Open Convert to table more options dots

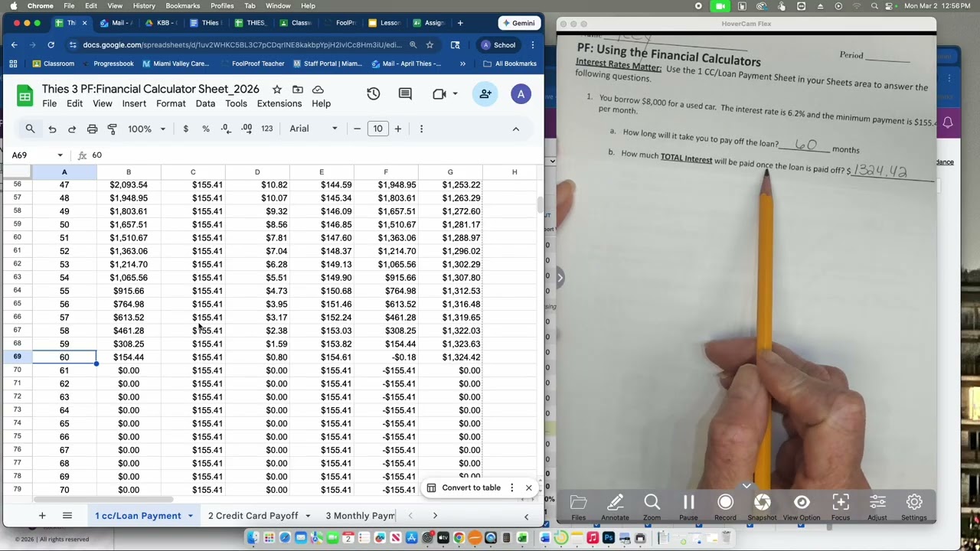[511, 487]
